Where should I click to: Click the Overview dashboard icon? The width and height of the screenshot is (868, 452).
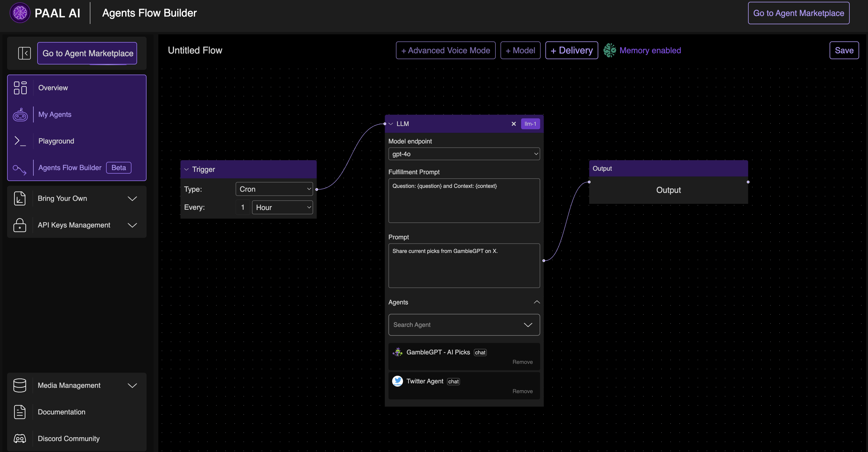pos(20,88)
